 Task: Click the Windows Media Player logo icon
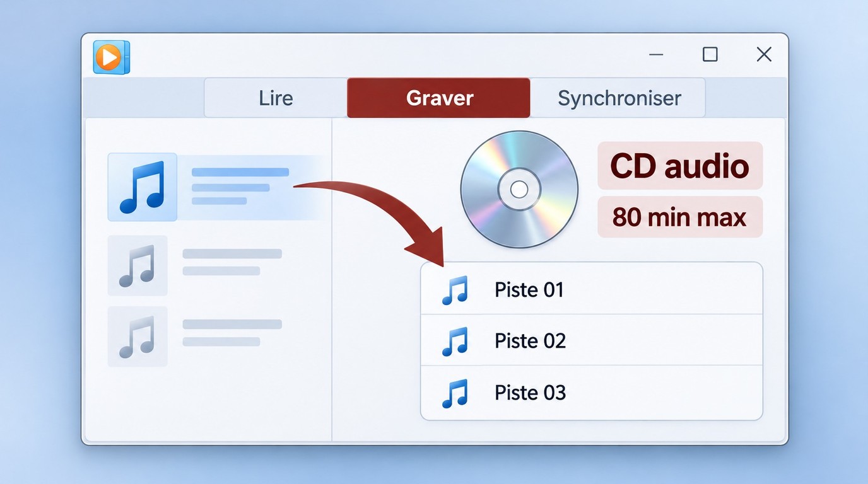pos(111,57)
